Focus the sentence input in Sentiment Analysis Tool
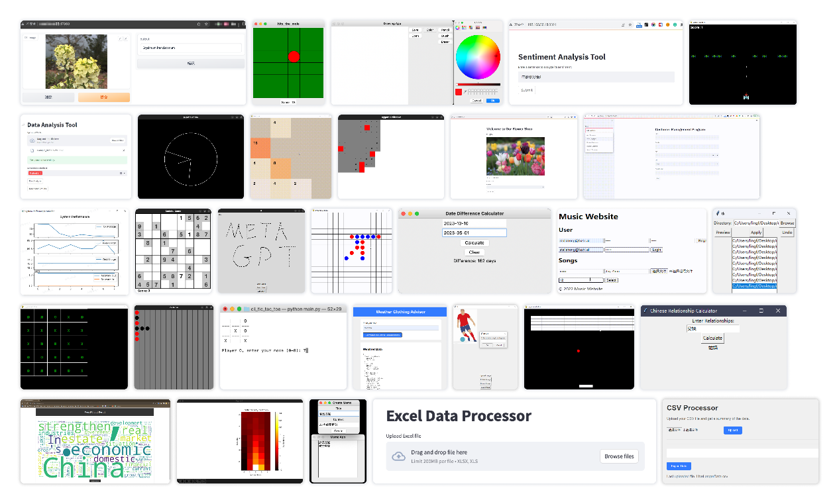The height and width of the screenshot is (504, 839). (596, 77)
